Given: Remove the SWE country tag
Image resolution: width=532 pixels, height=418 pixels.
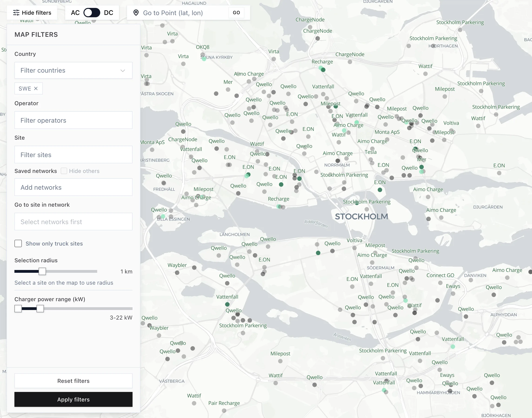Looking at the screenshot, I should [x=36, y=88].
